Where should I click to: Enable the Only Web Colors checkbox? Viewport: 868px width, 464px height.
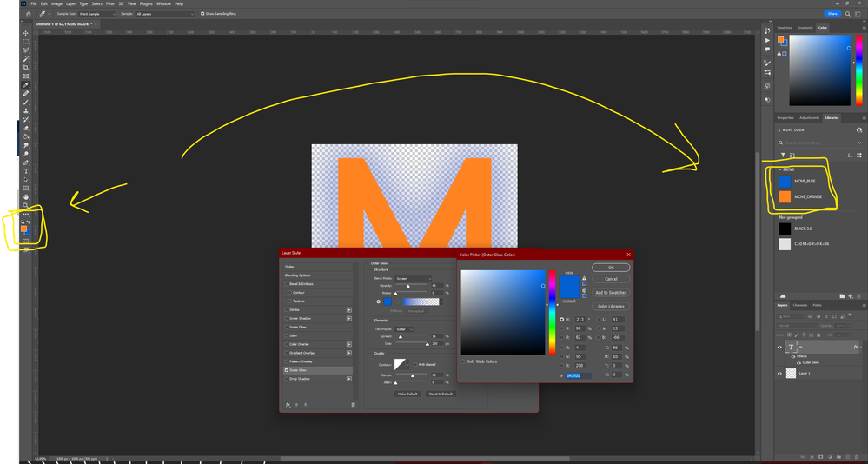[x=464, y=361]
